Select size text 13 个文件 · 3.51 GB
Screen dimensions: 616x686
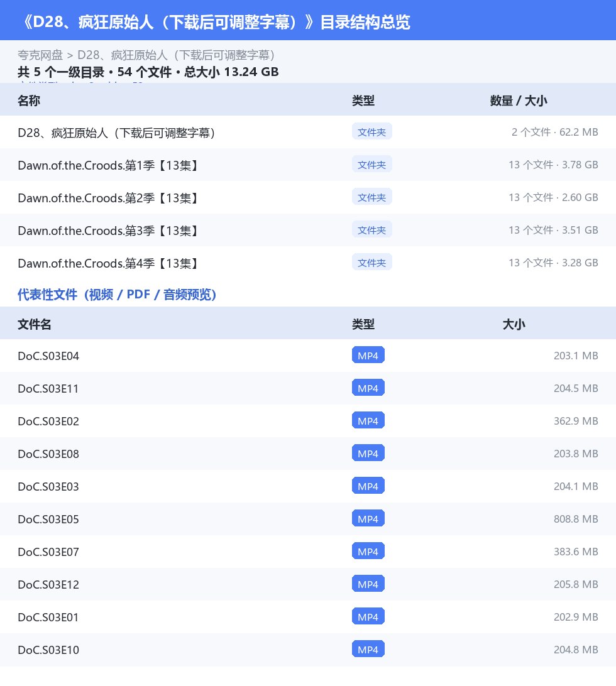click(x=553, y=230)
